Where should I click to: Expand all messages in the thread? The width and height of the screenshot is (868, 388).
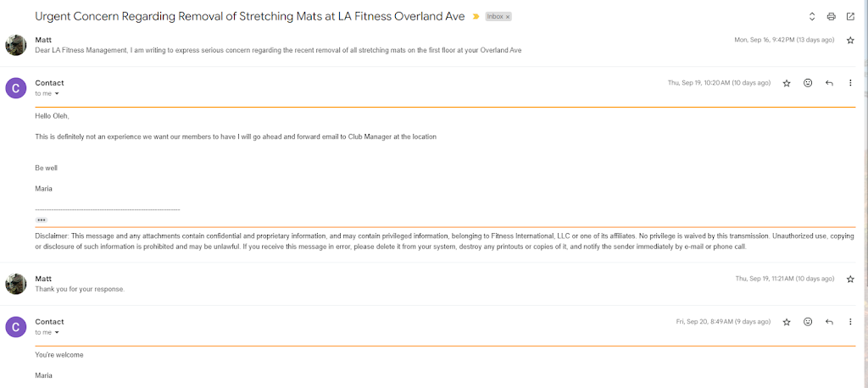tap(812, 16)
